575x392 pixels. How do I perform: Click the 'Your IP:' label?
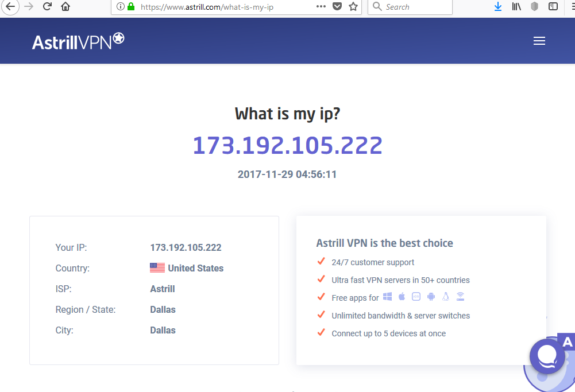tap(71, 248)
